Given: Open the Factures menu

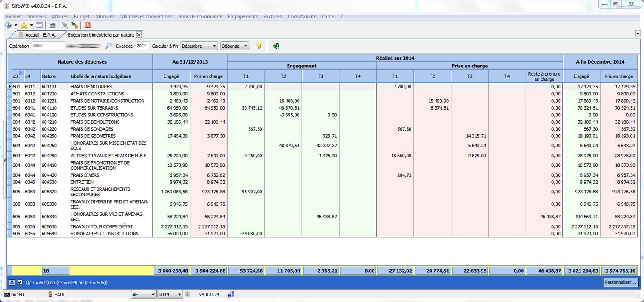Looking at the screenshot, I should (x=273, y=16).
